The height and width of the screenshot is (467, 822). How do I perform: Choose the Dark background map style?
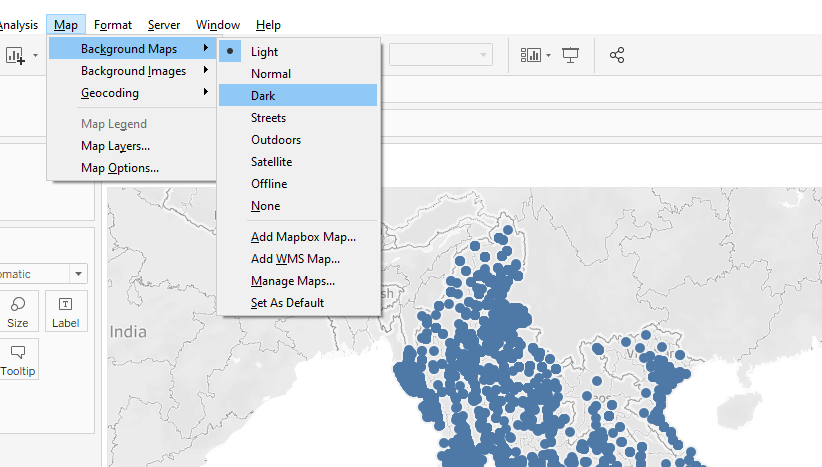(x=264, y=96)
